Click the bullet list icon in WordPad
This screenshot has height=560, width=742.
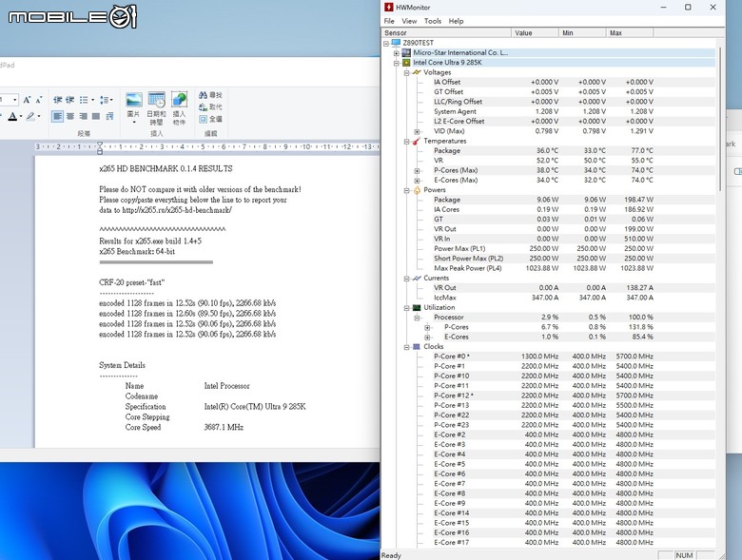[84, 100]
